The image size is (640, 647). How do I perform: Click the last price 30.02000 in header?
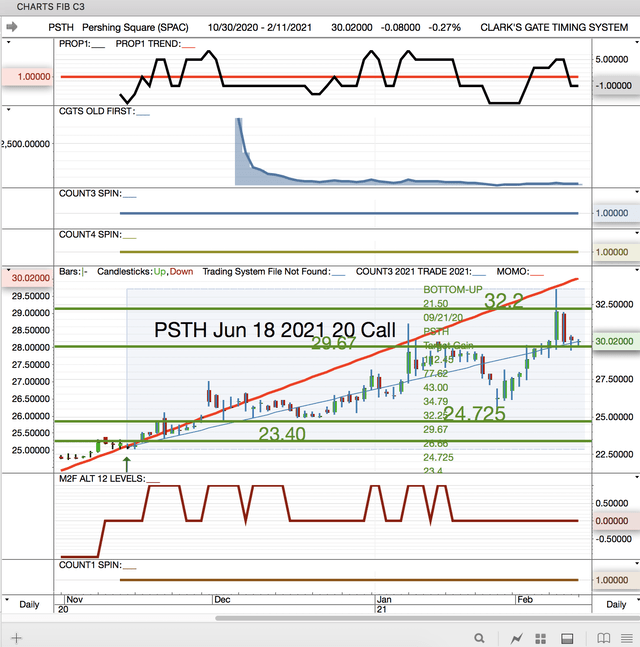(352, 27)
